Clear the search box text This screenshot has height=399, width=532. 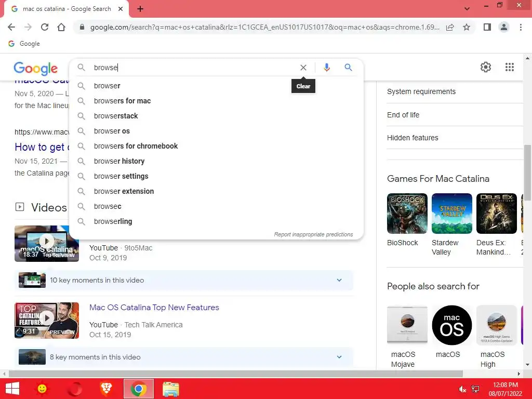pyautogui.click(x=303, y=68)
